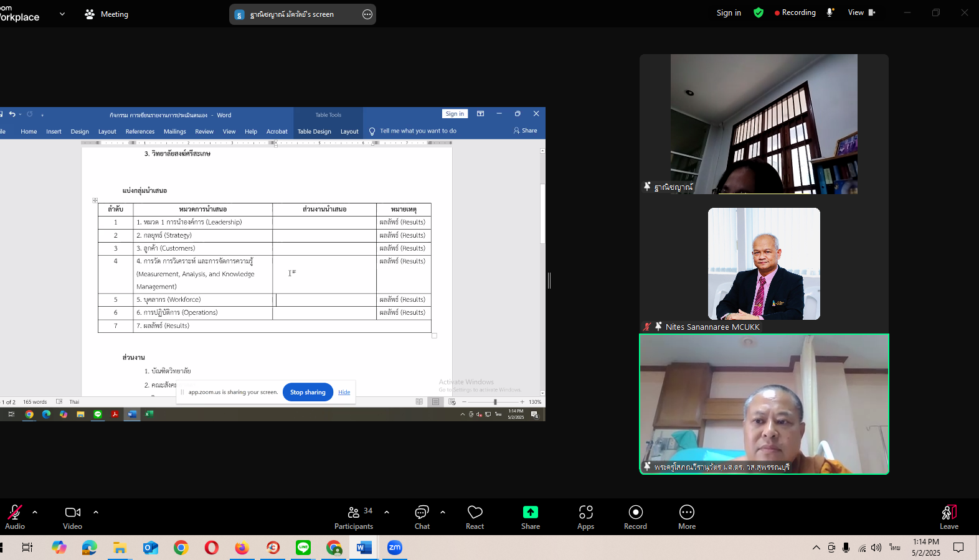The image size is (979, 560).
Task: Open the Chat panel
Action: [x=422, y=517]
